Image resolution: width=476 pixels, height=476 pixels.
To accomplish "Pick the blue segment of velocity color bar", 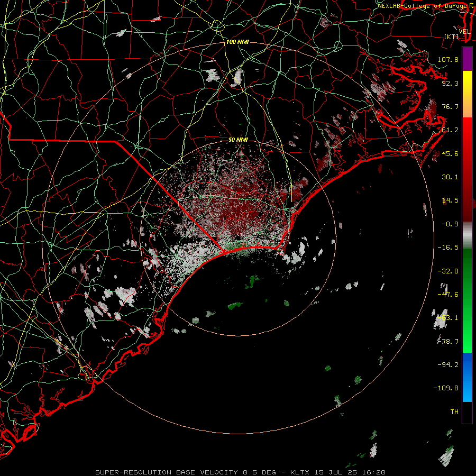I will (x=467, y=377).
